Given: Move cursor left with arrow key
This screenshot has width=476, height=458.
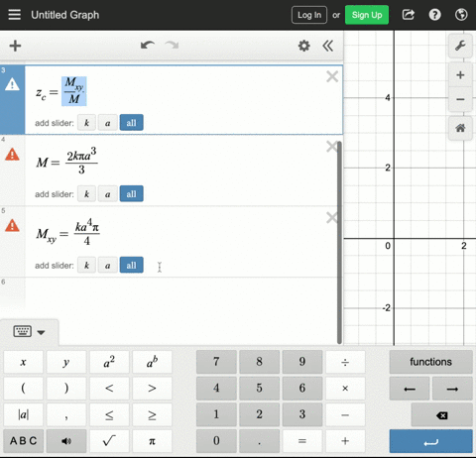Looking at the screenshot, I should [410, 389].
